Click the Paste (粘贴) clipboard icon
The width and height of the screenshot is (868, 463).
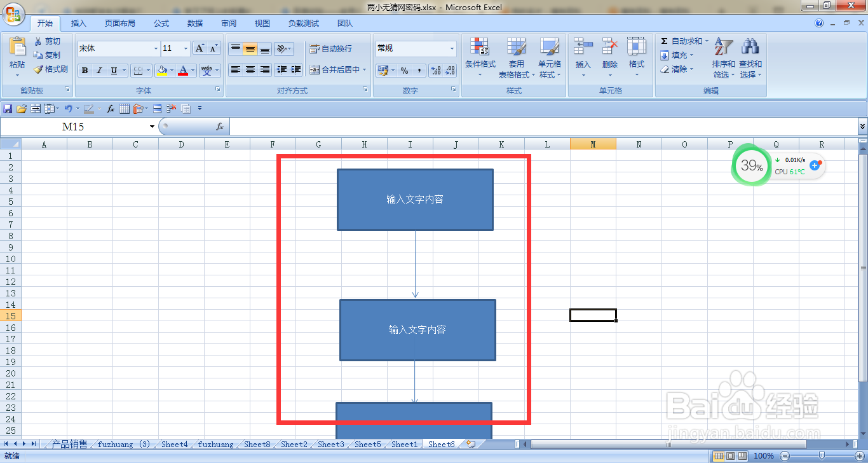pyautogui.click(x=17, y=47)
